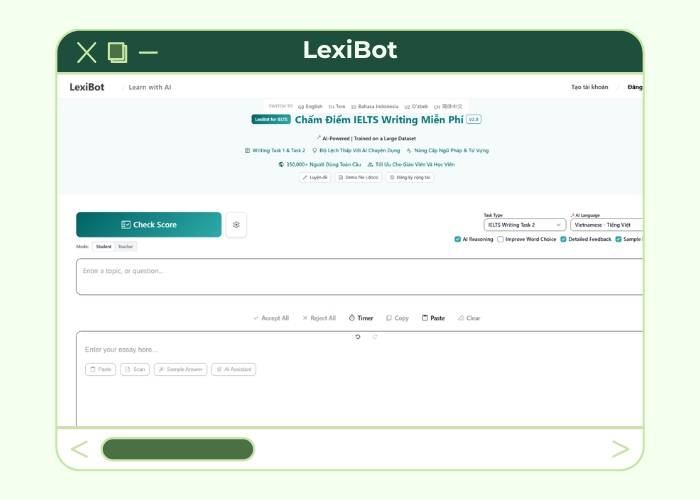Click Clear in the essay toolbar
Screen dimensions: 700x500
click(469, 318)
